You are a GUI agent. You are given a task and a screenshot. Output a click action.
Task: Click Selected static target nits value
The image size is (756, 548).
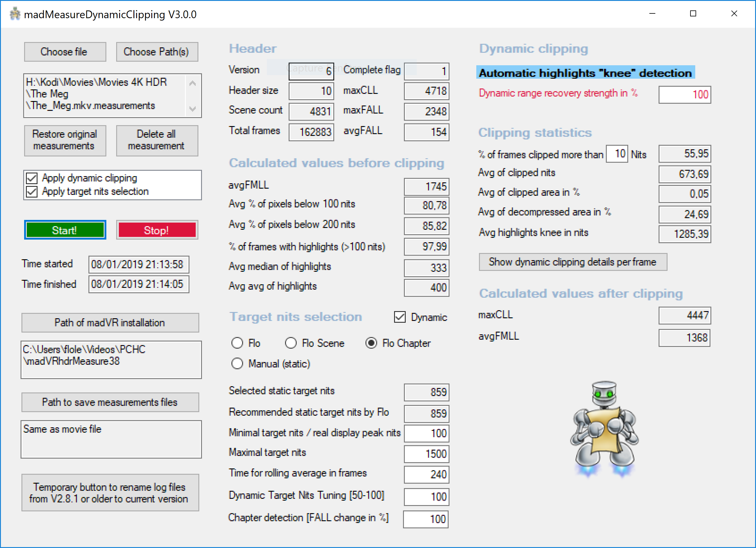426,392
